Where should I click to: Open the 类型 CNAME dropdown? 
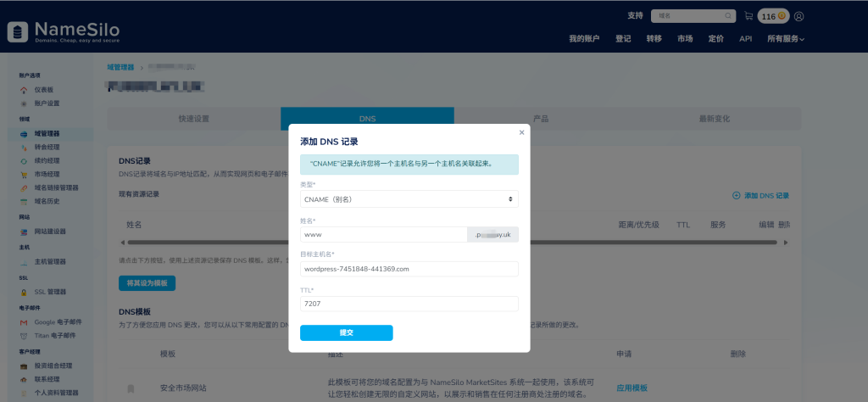coord(409,199)
